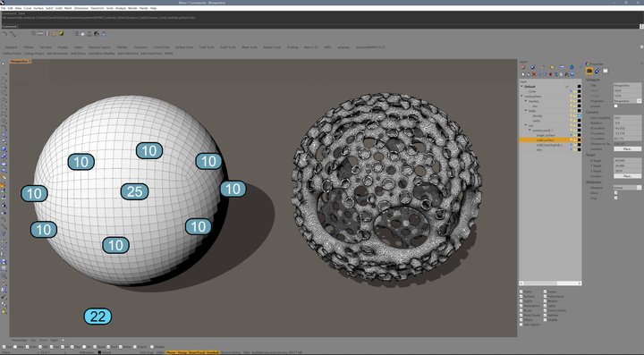Click the layer tools hammer icon
Screen dimensions: 644x355
tap(567, 74)
